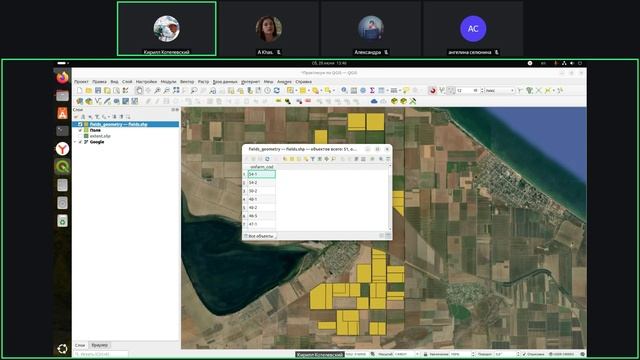Switch to the Браузер panel tab
Image resolution: width=640 pixels, height=360 pixels.
[x=100, y=345]
